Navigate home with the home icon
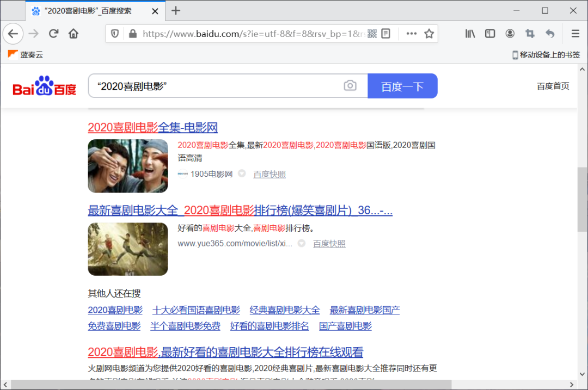588x390 pixels. coord(73,33)
